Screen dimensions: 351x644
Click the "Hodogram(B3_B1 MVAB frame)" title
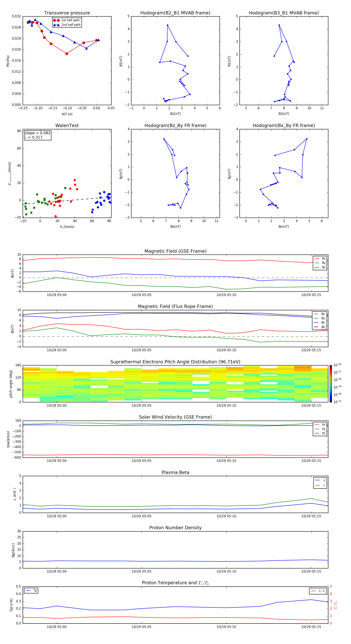tap(284, 13)
